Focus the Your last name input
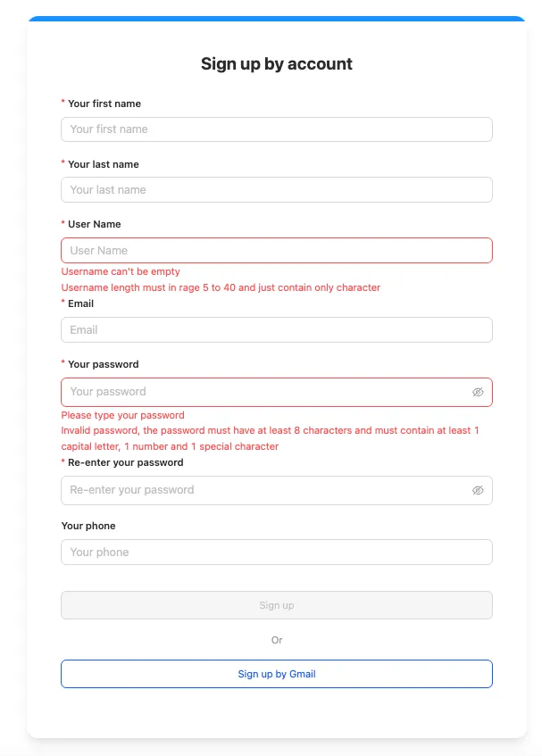Viewport: 542px width, 756px height. (x=277, y=189)
